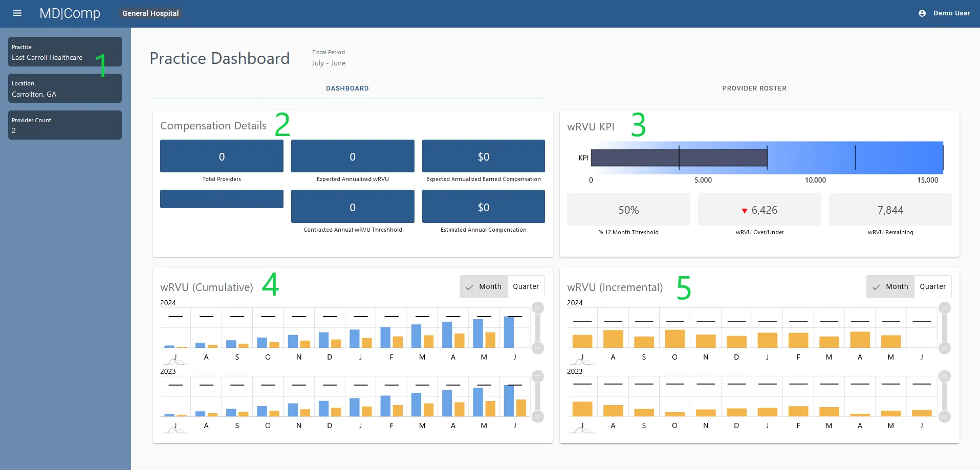980x470 pixels.
Task: Click the red down-arrow indicator on wRVU Over/Under
Action: click(744, 210)
